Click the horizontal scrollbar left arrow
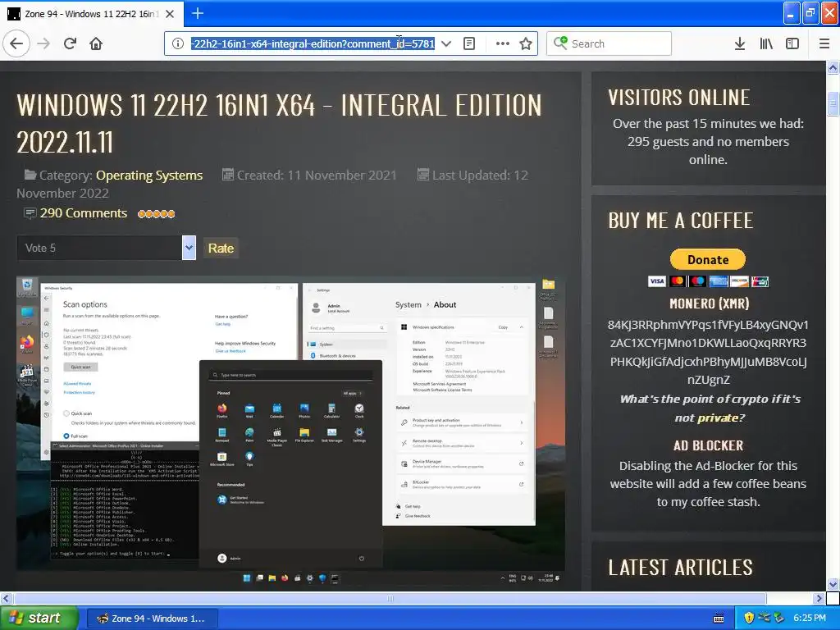 (6, 598)
